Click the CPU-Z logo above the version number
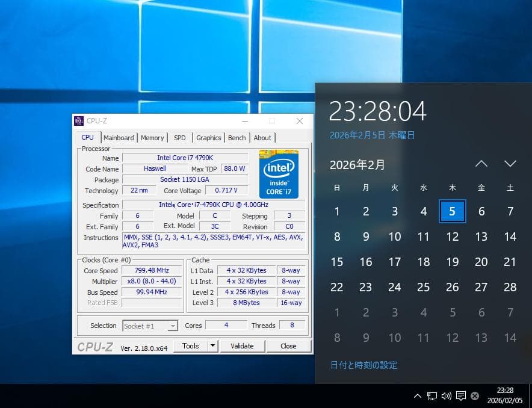This screenshot has width=532, height=408. point(95,346)
